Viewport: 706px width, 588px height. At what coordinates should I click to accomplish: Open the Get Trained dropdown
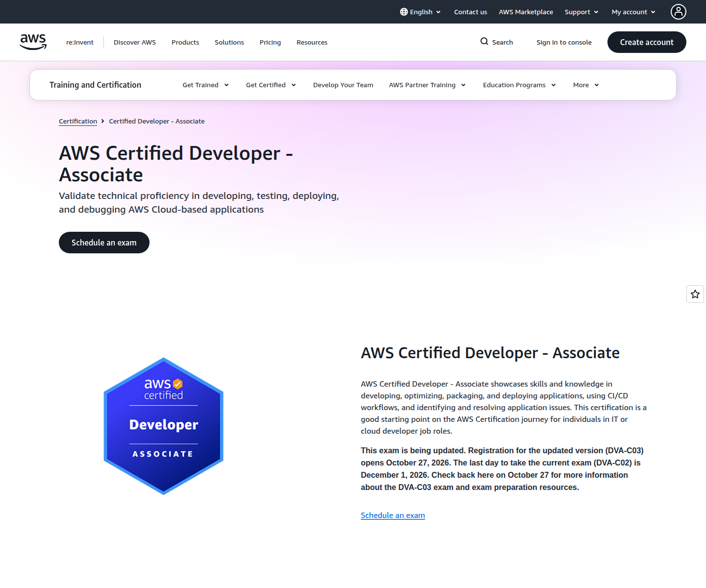point(206,85)
